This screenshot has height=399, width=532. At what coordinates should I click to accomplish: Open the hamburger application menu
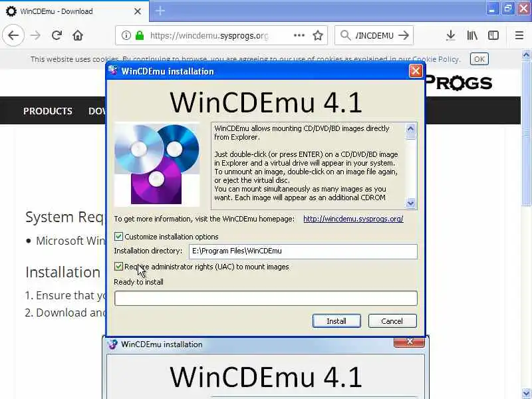(x=519, y=35)
